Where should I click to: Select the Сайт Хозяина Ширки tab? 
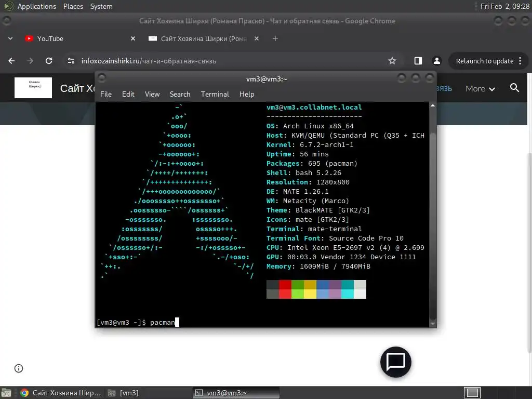pyautogui.click(x=204, y=38)
